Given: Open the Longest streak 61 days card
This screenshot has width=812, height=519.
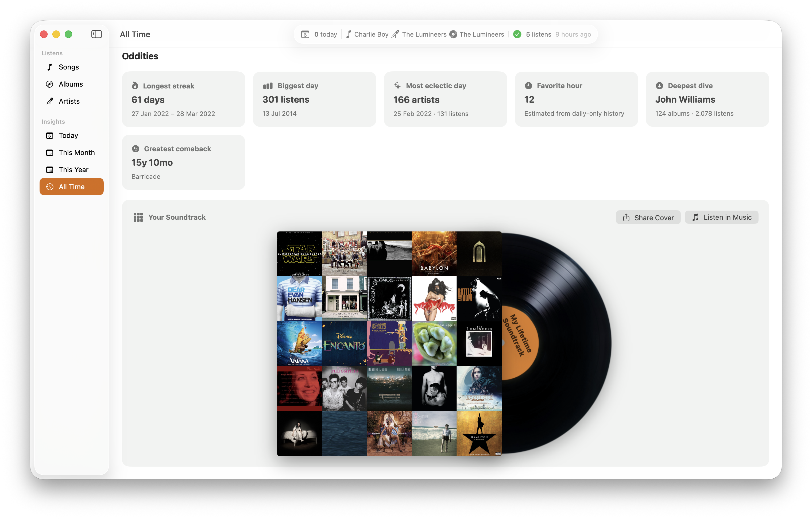Looking at the screenshot, I should click(x=183, y=99).
